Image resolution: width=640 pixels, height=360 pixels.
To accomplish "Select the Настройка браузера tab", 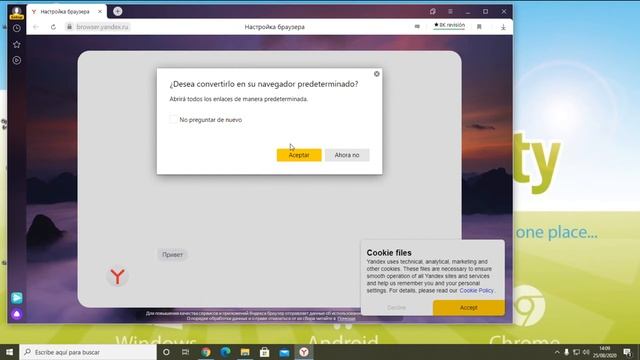I will point(66,12).
